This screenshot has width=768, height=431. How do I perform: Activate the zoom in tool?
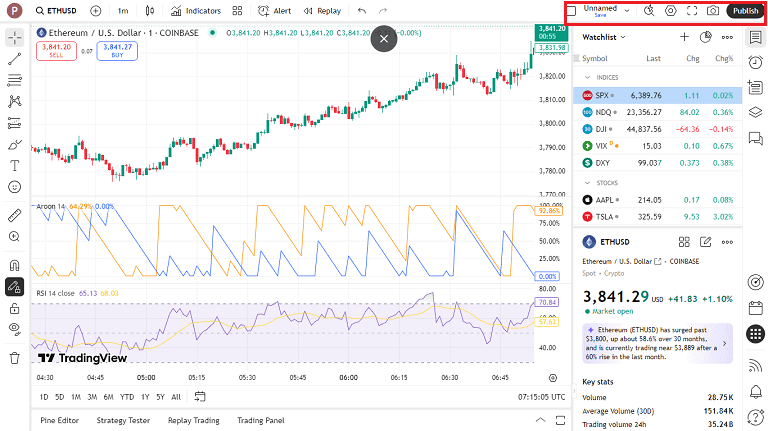point(15,237)
